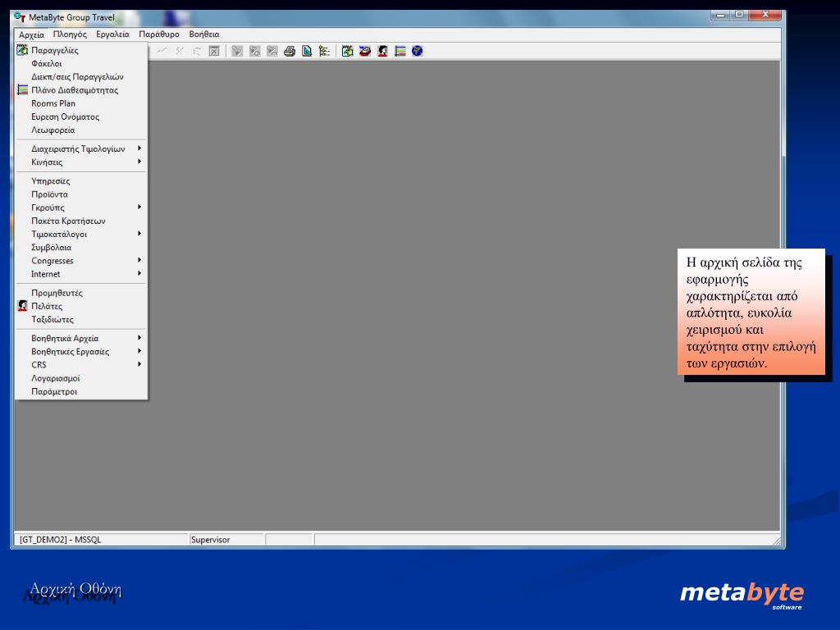Open the Αρχεία menu

pyautogui.click(x=32, y=34)
